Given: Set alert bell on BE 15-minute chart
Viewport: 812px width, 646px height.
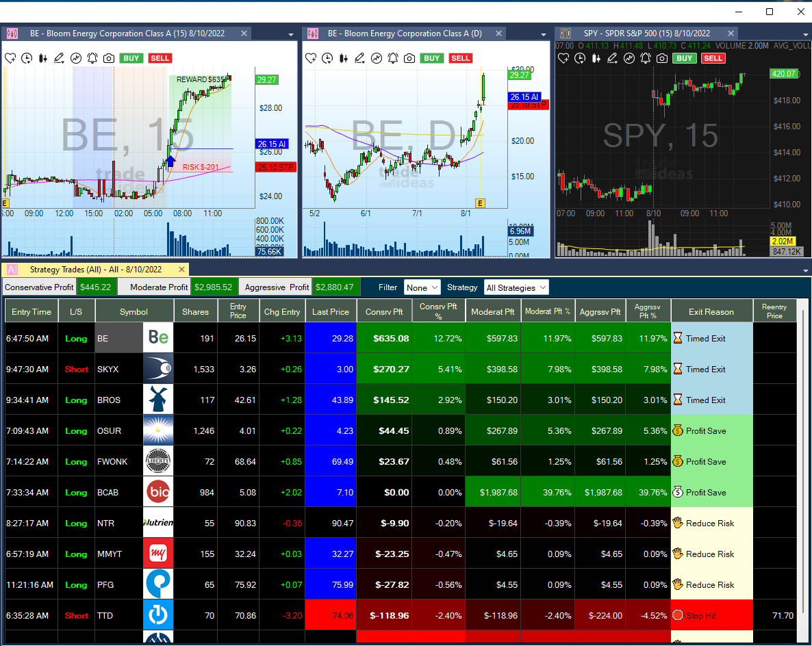Looking at the screenshot, I should pos(92,58).
